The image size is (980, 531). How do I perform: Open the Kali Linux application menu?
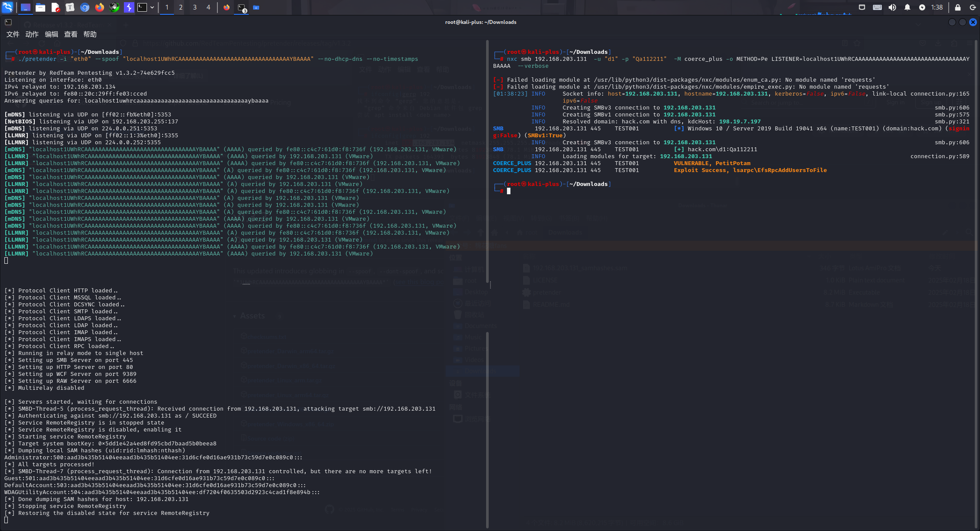7,7
